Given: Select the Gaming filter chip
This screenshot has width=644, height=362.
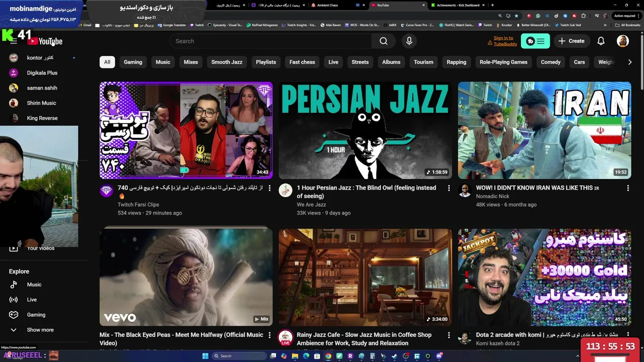Looking at the screenshot, I should point(133,62).
